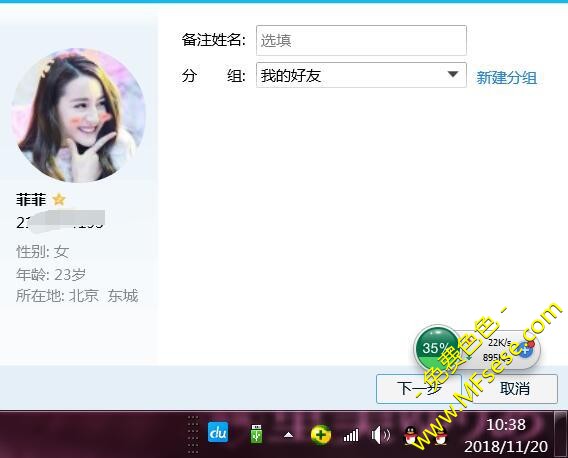The width and height of the screenshot is (568, 458).
Task: Click the green 35% memory ball
Action: [x=436, y=348]
